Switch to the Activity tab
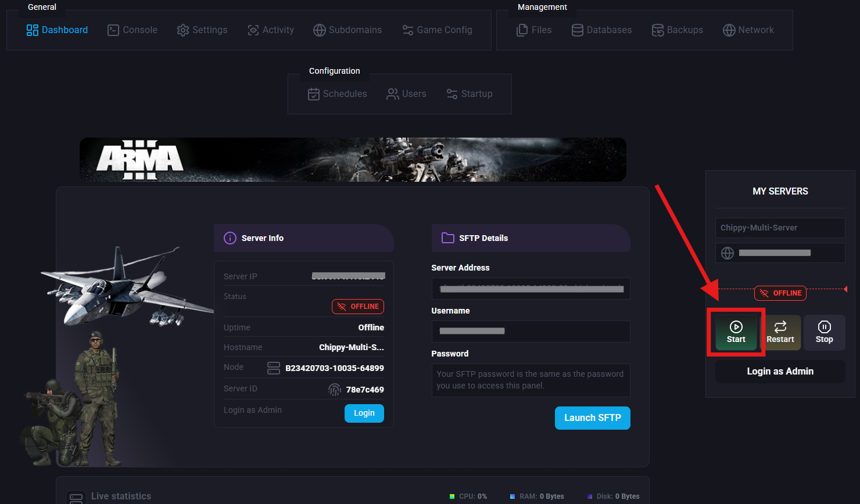The height and width of the screenshot is (504, 860). click(271, 30)
